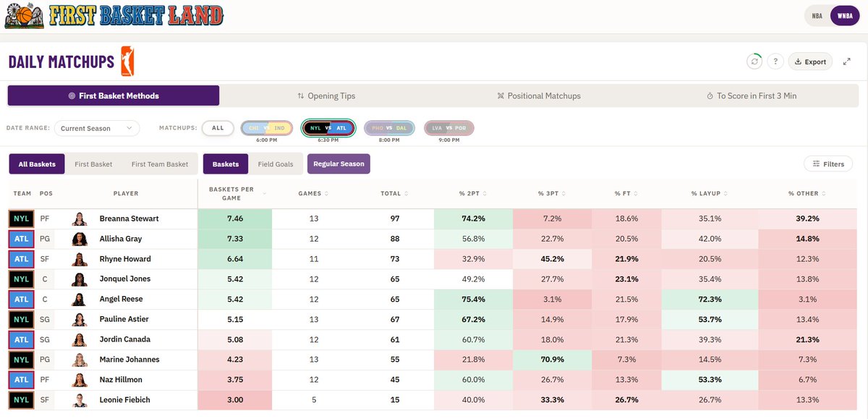868x419 pixels.
Task: Click Naz Hillmon's player avatar
Action: point(80,380)
